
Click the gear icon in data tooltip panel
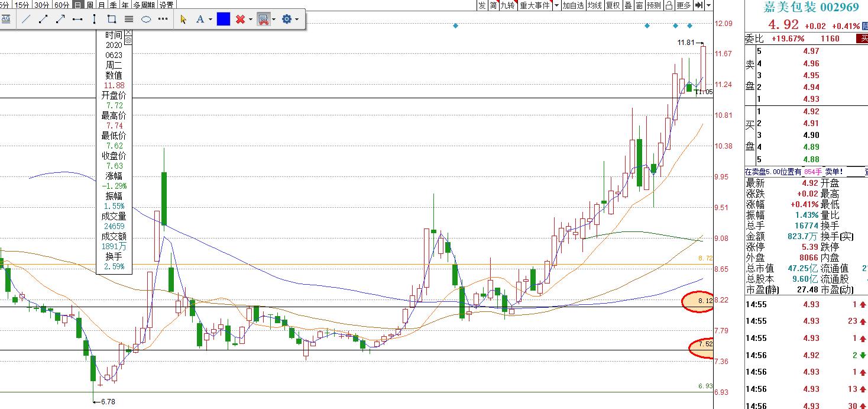coord(128,40)
